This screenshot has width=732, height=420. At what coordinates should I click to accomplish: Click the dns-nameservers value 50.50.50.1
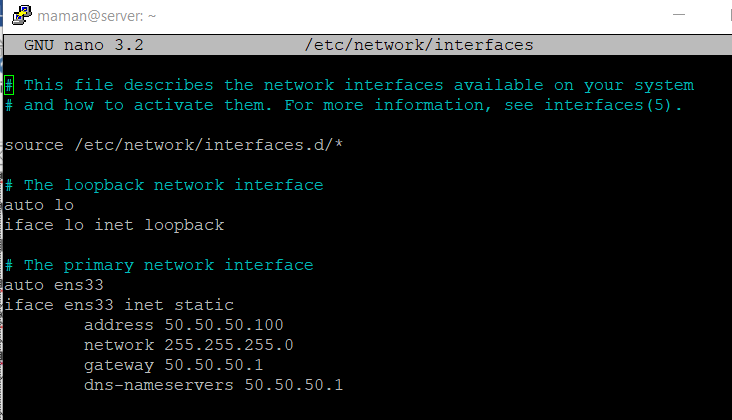point(294,385)
